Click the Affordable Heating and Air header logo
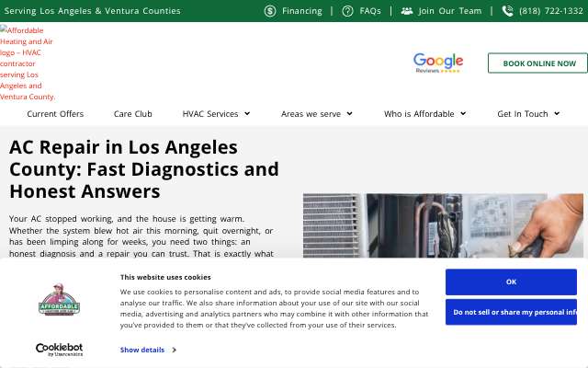Viewport: 588px width, 368px height. click(28, 63)
